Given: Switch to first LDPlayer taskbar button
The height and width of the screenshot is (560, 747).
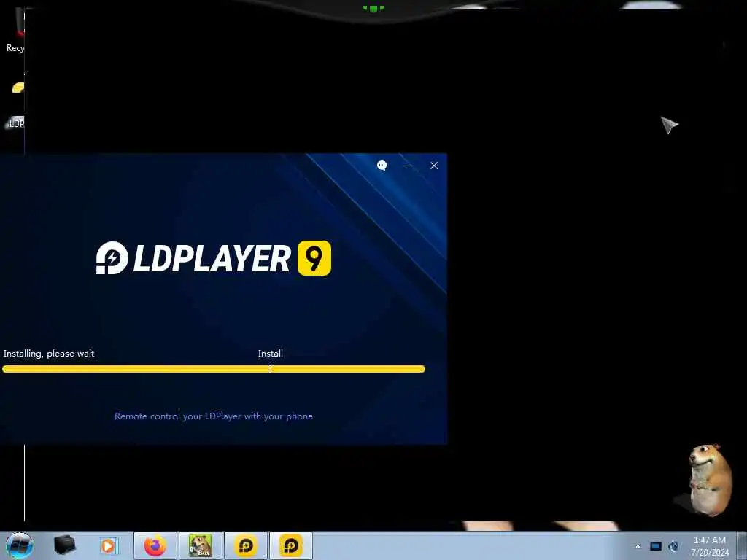Looking at the screenshot, I should (246, 545).
